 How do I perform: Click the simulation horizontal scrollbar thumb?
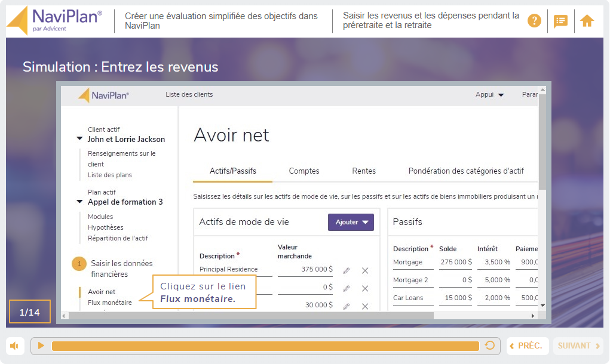tap(251, 316)
